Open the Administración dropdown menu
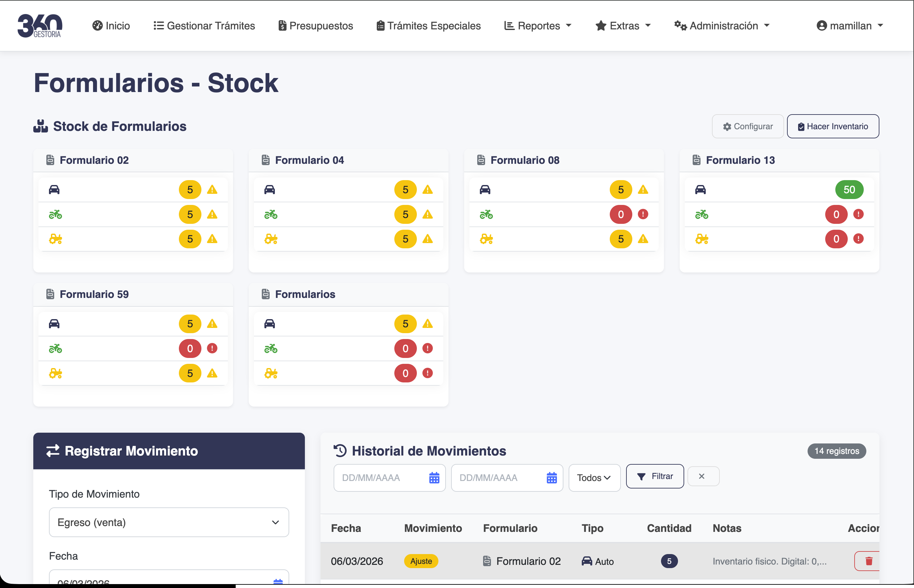The image size is (914, 588). pyautogui.click(x=722, y=25)
